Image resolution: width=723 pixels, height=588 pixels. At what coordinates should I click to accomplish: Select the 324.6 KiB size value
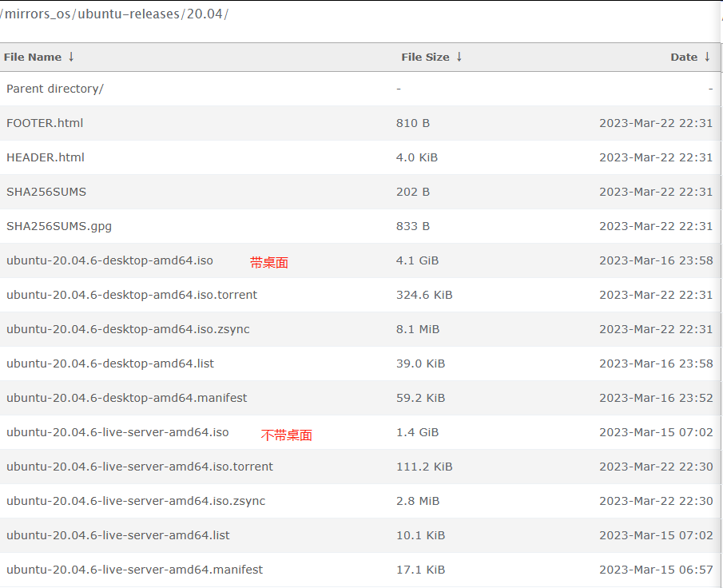point(424,295)
